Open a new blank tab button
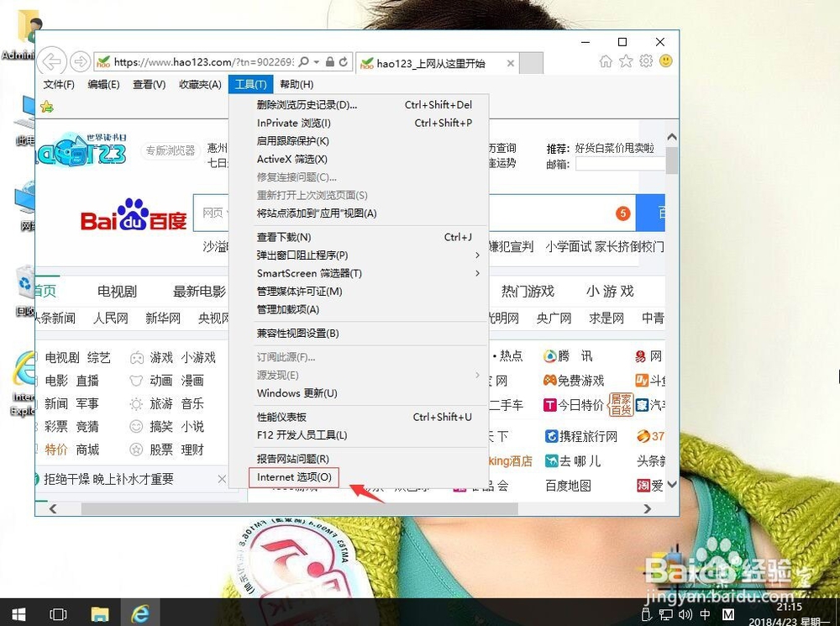Viewport: 840px width, 626px height. [532, 63]
